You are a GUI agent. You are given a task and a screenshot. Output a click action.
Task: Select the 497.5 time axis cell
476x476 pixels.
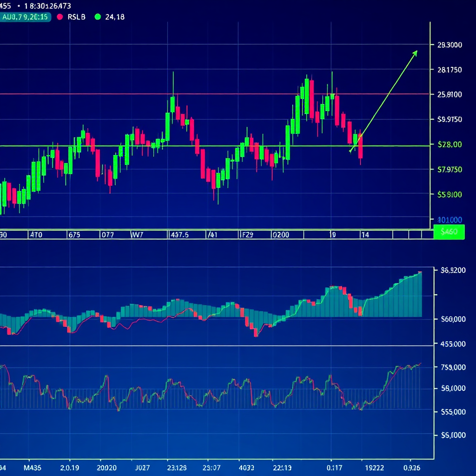point(180,235)
